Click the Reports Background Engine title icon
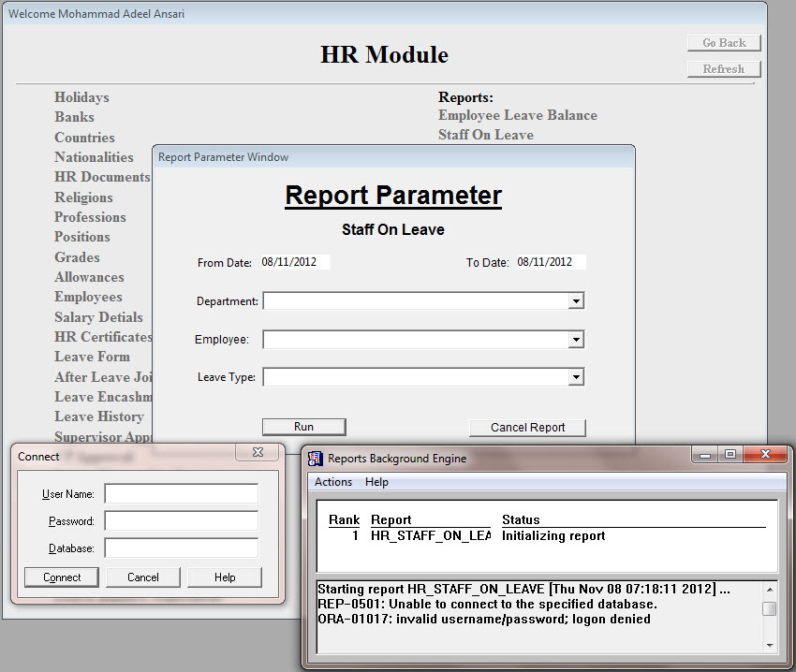796x672 pixels. point(316,458)
